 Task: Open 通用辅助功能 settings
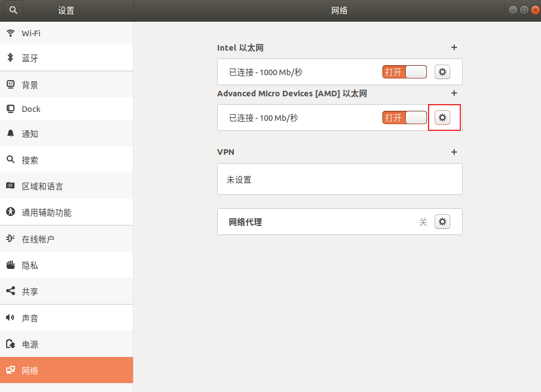click(x=66, y=212)
